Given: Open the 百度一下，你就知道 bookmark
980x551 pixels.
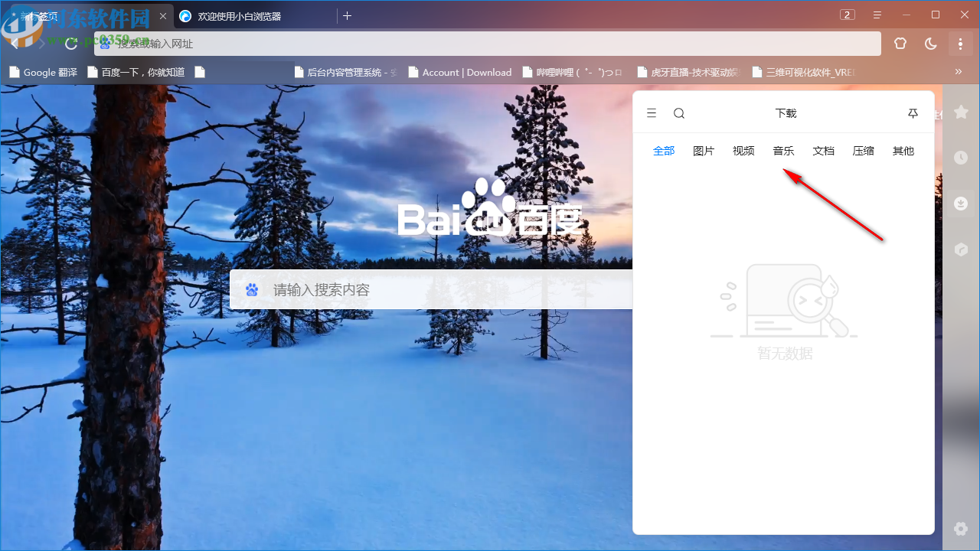Looking at the screenshot, I should pos(136,72).
